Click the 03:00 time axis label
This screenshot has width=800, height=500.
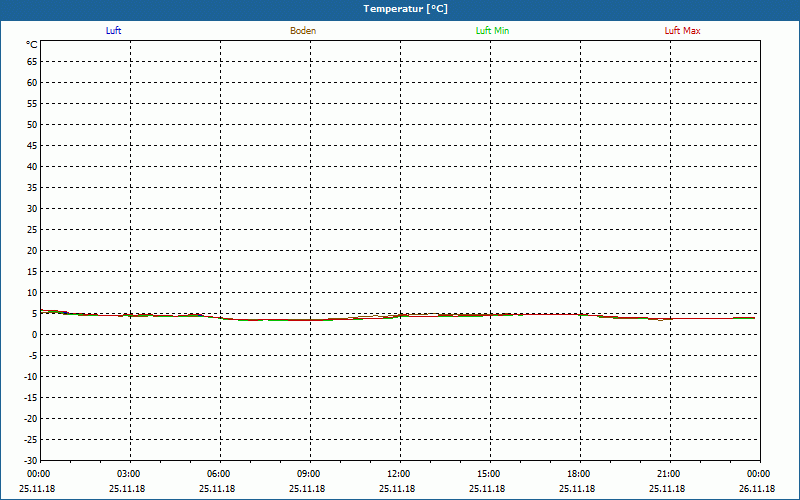[x=127, y=474]
